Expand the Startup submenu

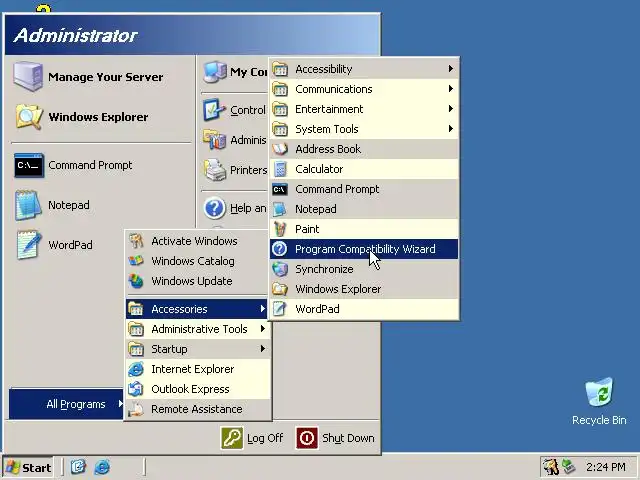coord(197,349)
